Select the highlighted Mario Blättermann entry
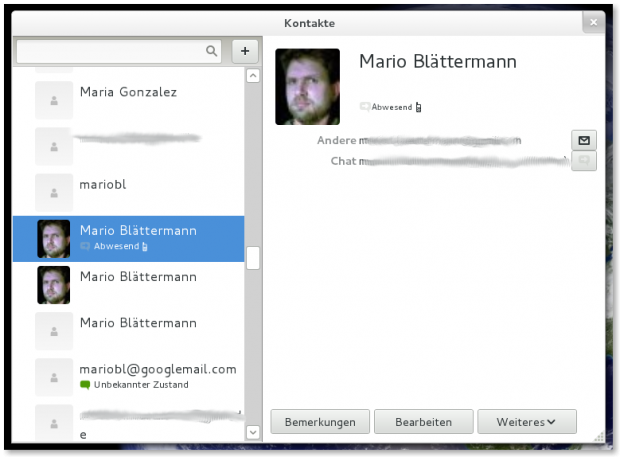620x457 pixels. (x=129, y=239)
